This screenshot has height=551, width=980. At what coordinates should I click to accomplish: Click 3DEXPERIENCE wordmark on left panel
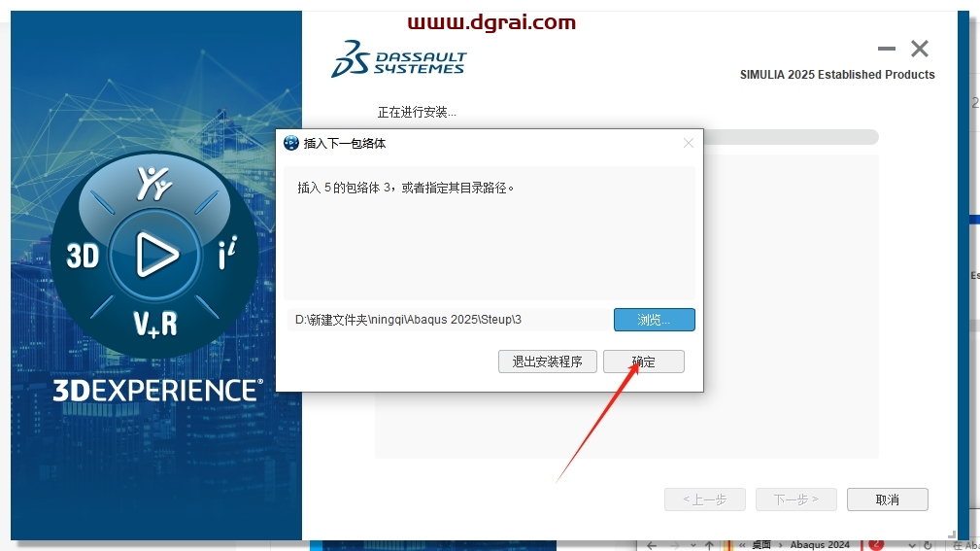pyautogui.click(x=157, y=391)
